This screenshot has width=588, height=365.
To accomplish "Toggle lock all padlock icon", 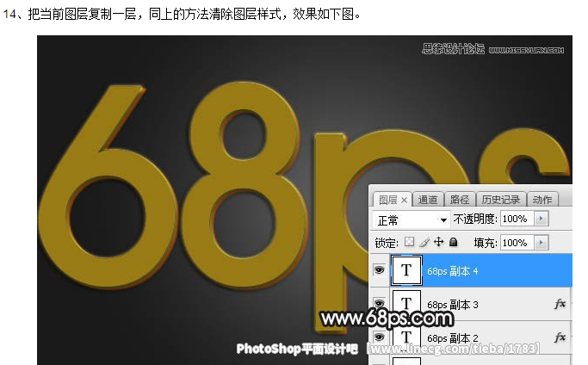I will [454, 242].
